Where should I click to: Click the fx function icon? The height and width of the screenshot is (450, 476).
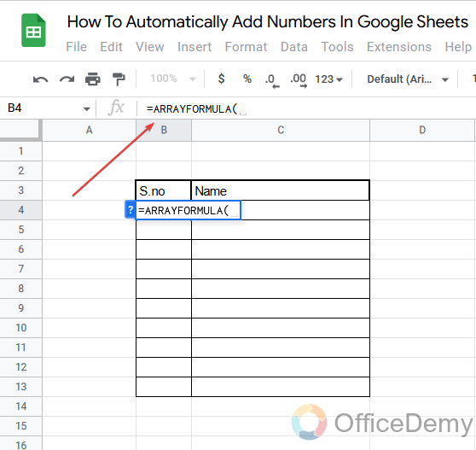point(116,108)
